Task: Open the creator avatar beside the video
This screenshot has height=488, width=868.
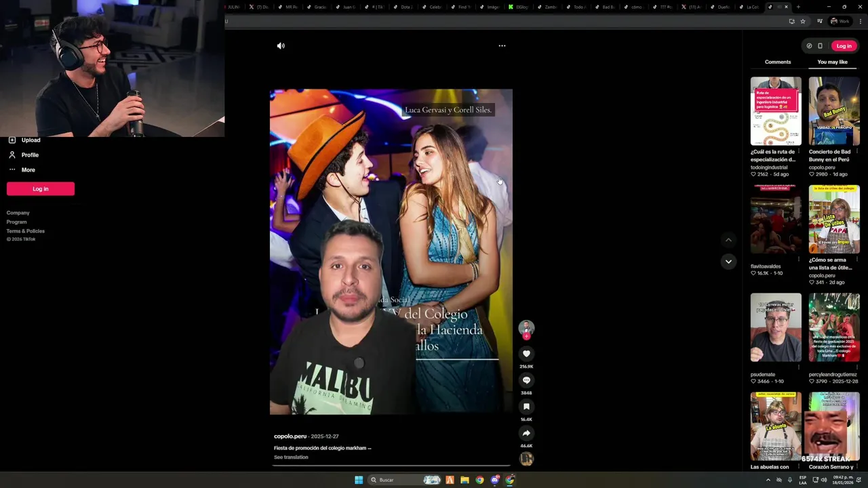Action: click(x=526, y=329)
